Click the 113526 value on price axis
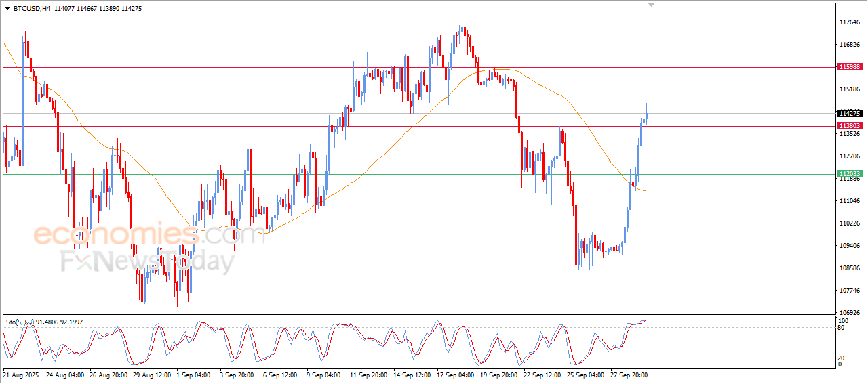 (850, 134)
